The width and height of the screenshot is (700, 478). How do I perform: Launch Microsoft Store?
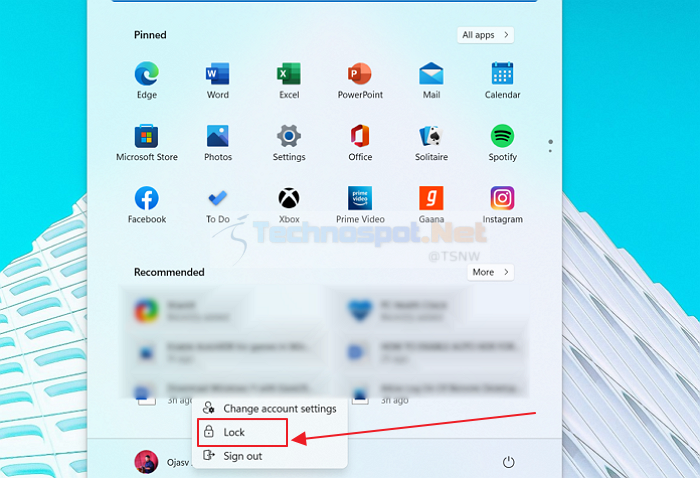tap(146, 143)
